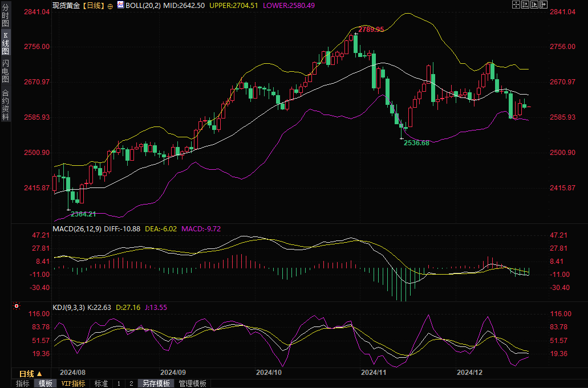This screenshot has height=388, width=588.
Task: Click the BOLL indicator chart icon
Action: pos(120,5)
